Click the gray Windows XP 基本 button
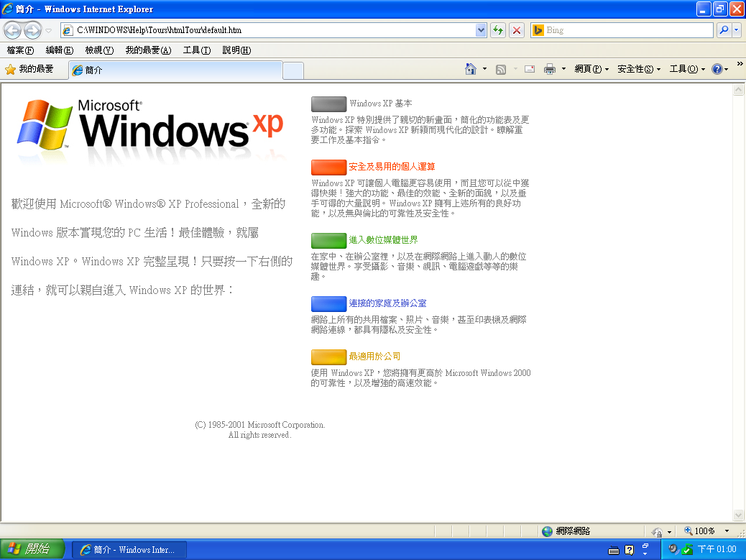This screenshot has height=560, width=746. (x=328, y=104)
